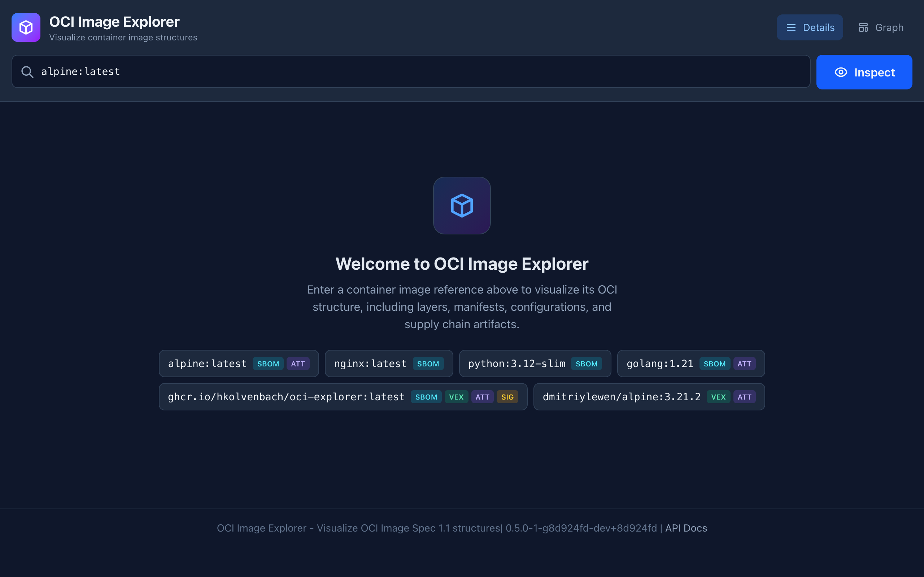Viewport: 924px width, 577px height.
Task: Click the OCI Image Explorer cube logo
Action: pyautogui.click(x=26, y=27)
